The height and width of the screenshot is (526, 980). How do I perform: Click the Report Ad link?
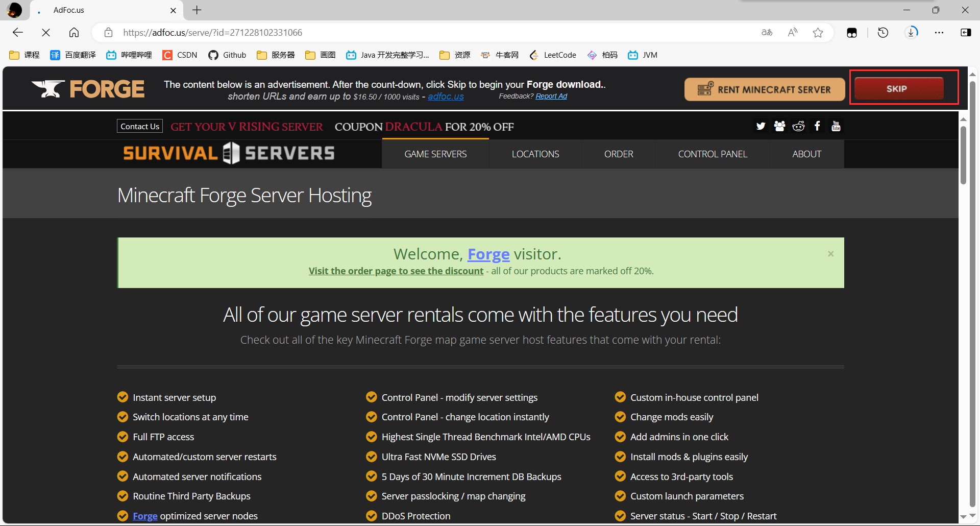(x=551, y=96)
